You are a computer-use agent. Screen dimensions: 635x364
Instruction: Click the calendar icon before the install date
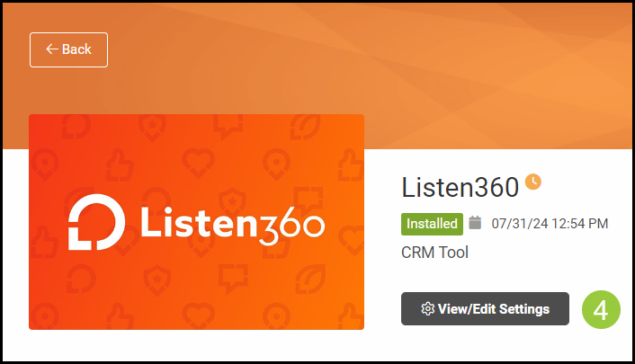[x=475, y=223]
